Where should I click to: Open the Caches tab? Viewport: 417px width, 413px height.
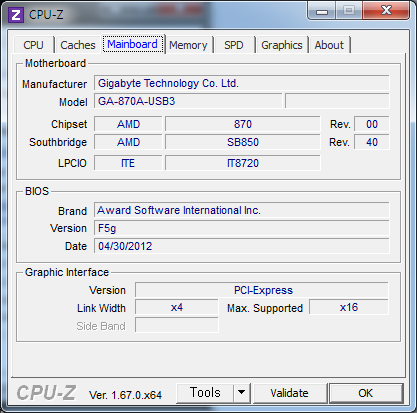[78, 45]
